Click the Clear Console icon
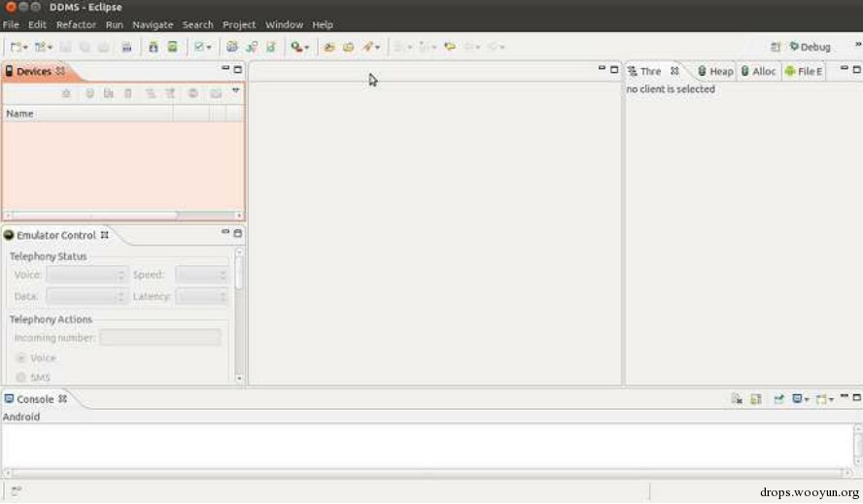This screenshot has height=504, width=863. click(x=737, y=399)
